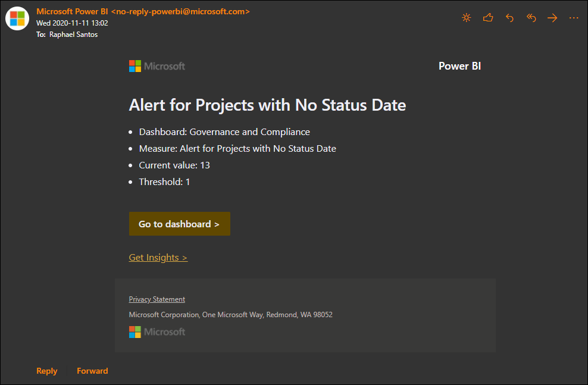The height and width of the screenshot is (385, 588).
Task: Click the forward arrow icon
Action: [x=552, y=18]
